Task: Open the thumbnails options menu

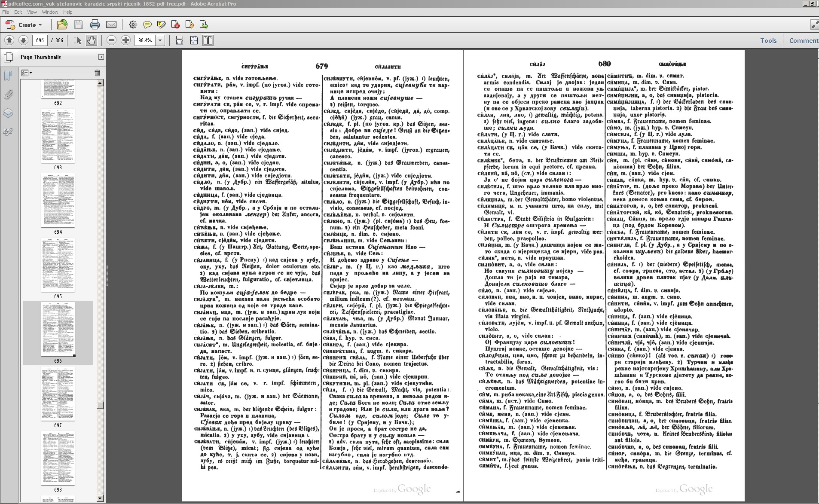Action: [27, 73]
